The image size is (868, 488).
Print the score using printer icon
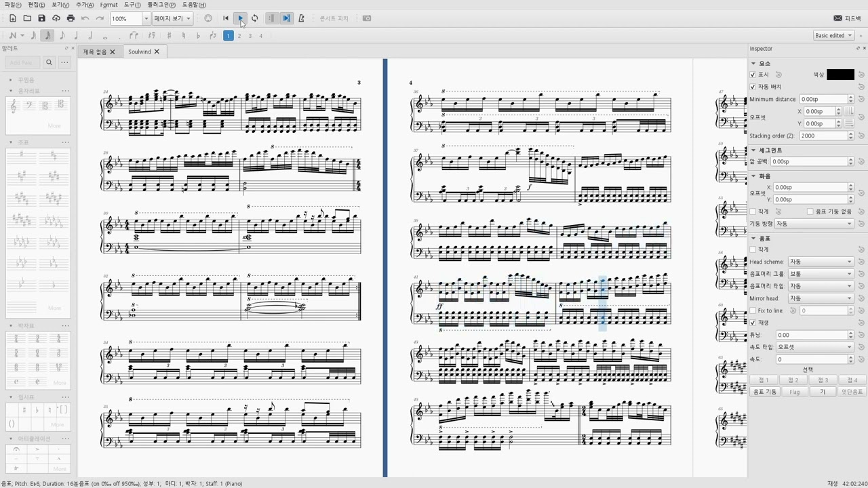click(x=71, y=18)
